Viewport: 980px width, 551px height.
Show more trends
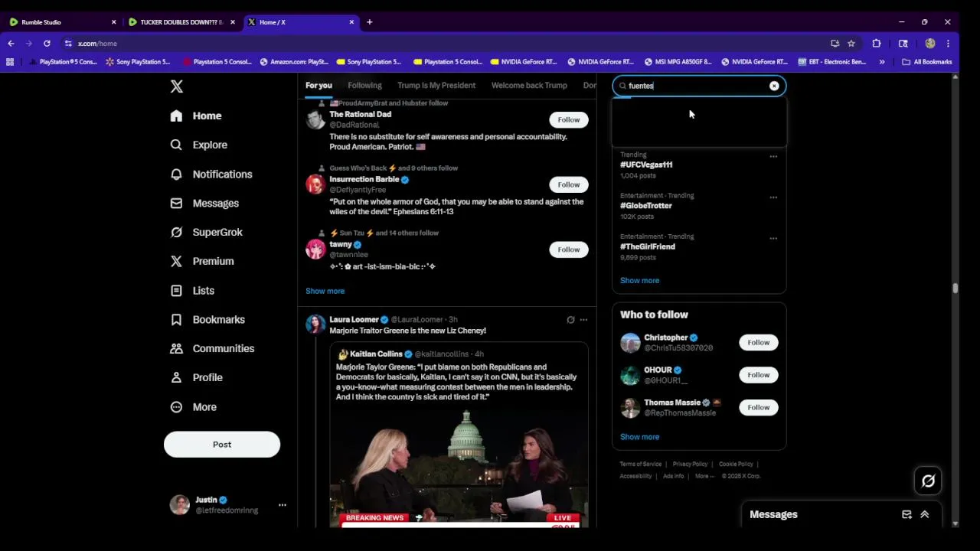(639, 280)
